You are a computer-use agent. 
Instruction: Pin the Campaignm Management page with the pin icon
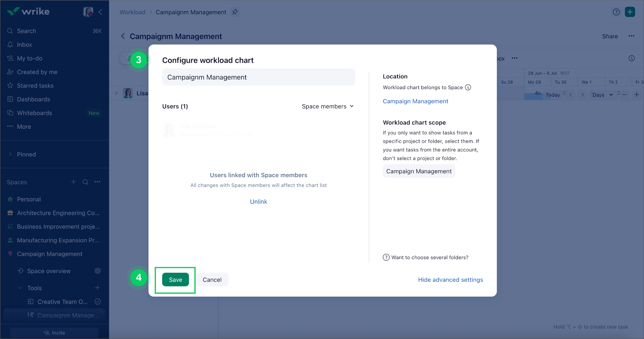235,12
